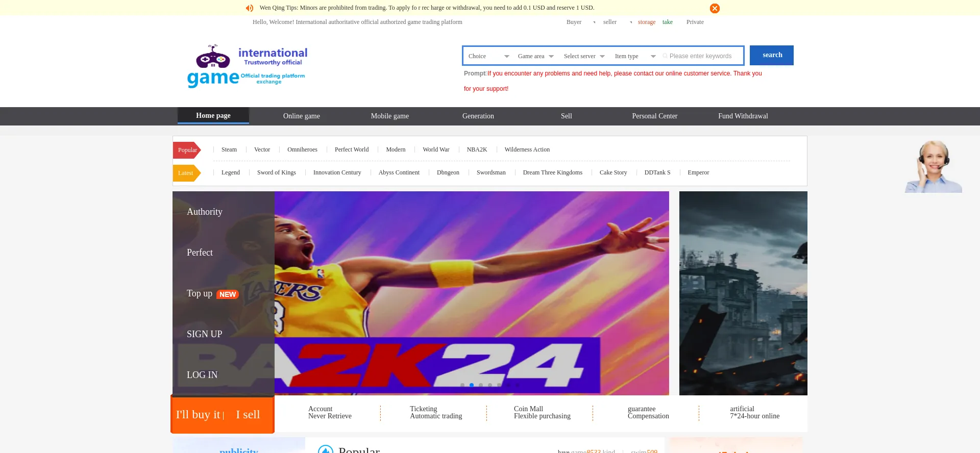This screenshot has height=453, width=980.
Task: Open Sword of Kings link
Action: (277, 172)
